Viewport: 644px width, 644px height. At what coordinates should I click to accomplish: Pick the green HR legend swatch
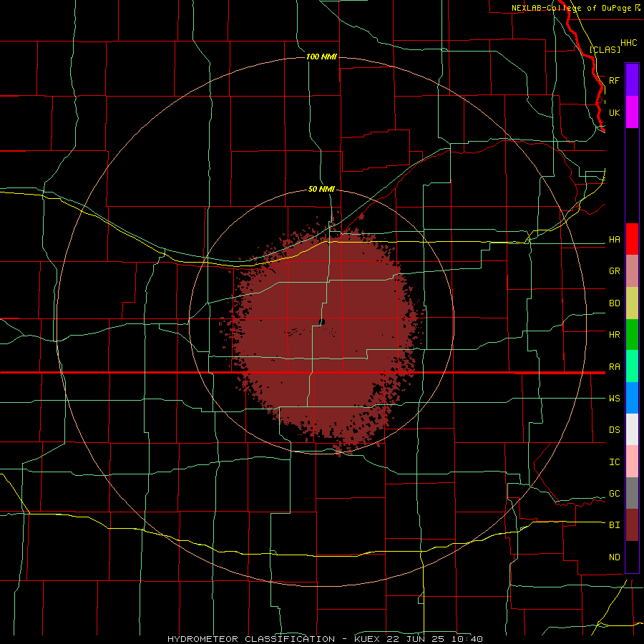[632, 335]
